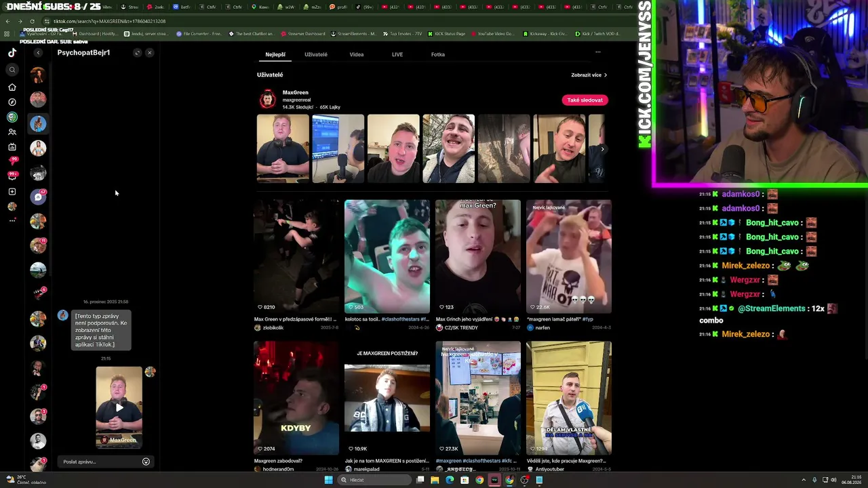Open TikTok search from the sidebar magnifier

[12, 70]
